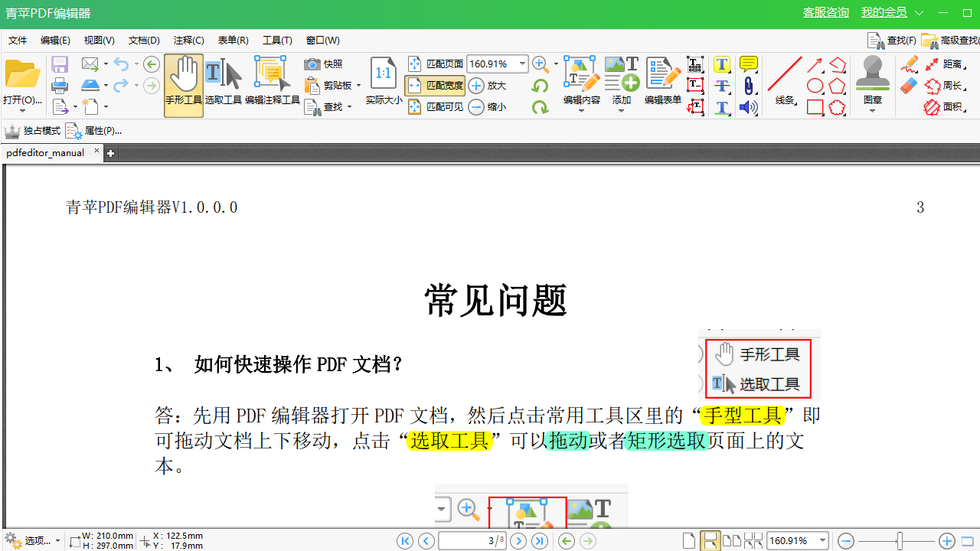
Task: Pick the sound annotation tool
Action: (x=749, y=107)
